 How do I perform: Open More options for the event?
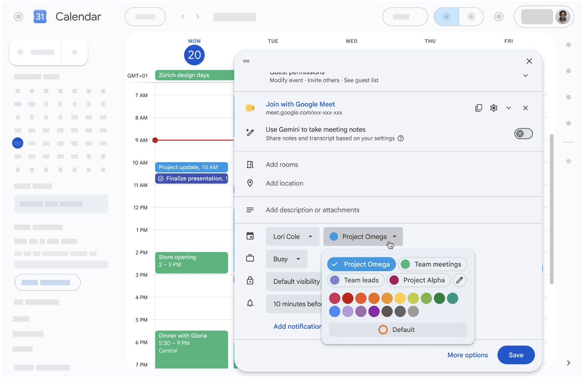468,355
